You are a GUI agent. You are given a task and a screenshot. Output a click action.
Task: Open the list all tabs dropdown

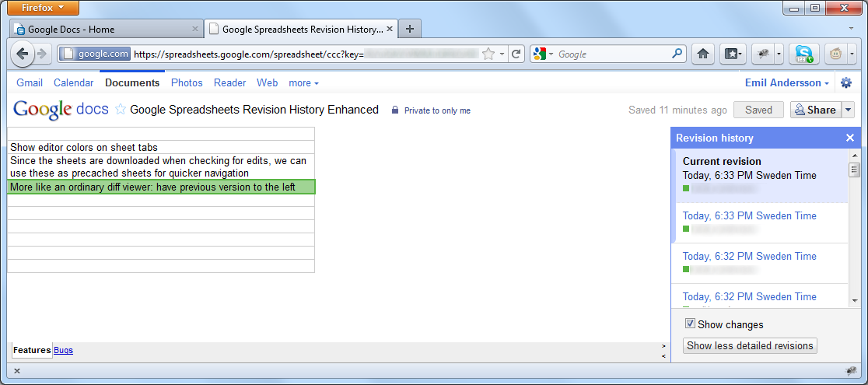point(851,28)
